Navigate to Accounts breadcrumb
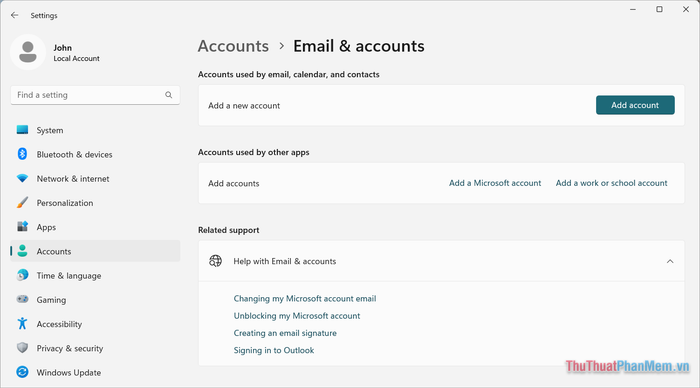The image size is (700, 388). [x=233, y=46]
